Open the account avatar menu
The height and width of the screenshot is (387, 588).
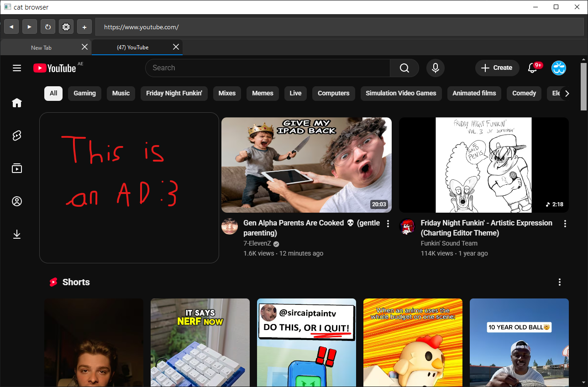point(559,68)
